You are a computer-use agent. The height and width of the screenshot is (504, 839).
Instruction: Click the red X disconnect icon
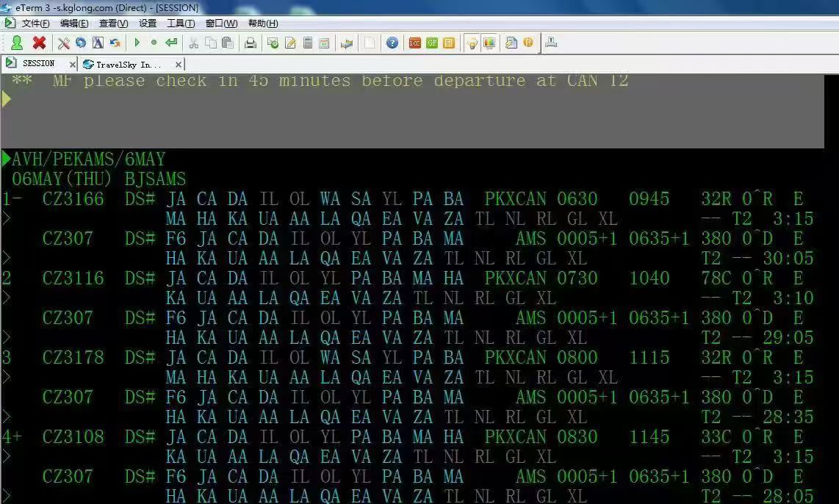coord(39,43)
